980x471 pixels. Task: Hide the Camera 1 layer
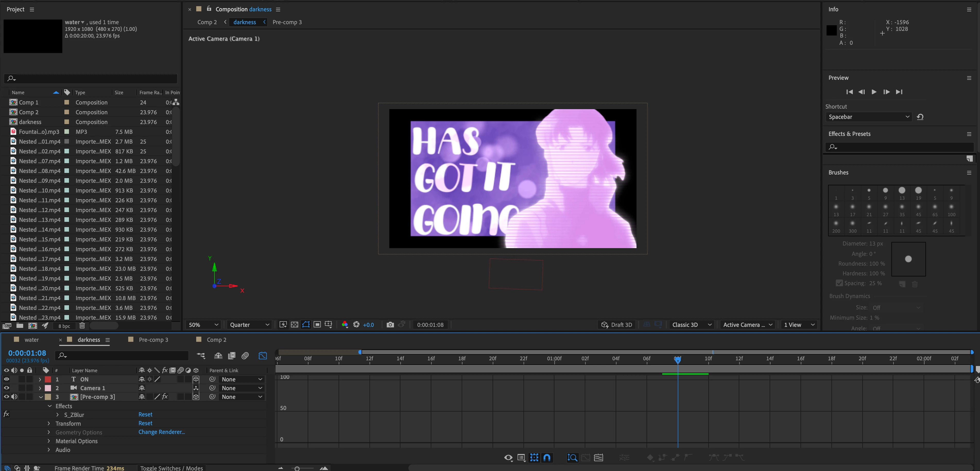tap(6, 388)
